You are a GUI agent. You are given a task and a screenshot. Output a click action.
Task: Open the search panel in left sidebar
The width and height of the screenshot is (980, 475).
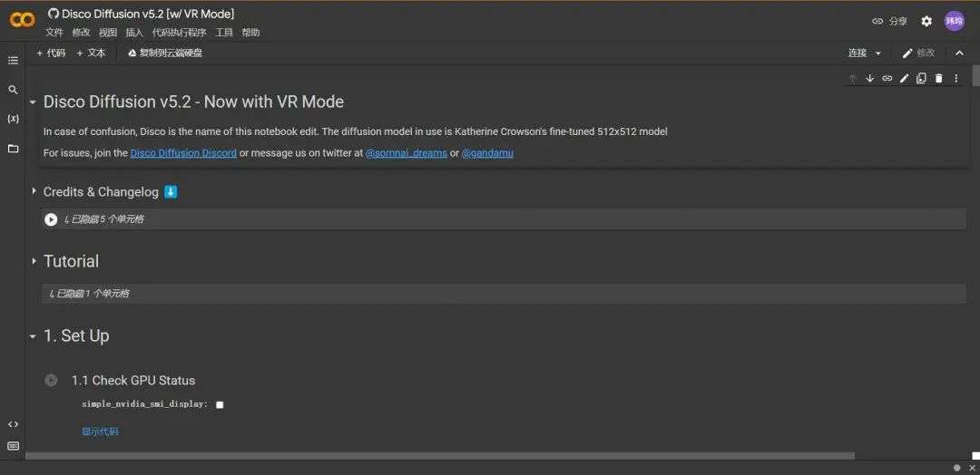click(13, 90)
